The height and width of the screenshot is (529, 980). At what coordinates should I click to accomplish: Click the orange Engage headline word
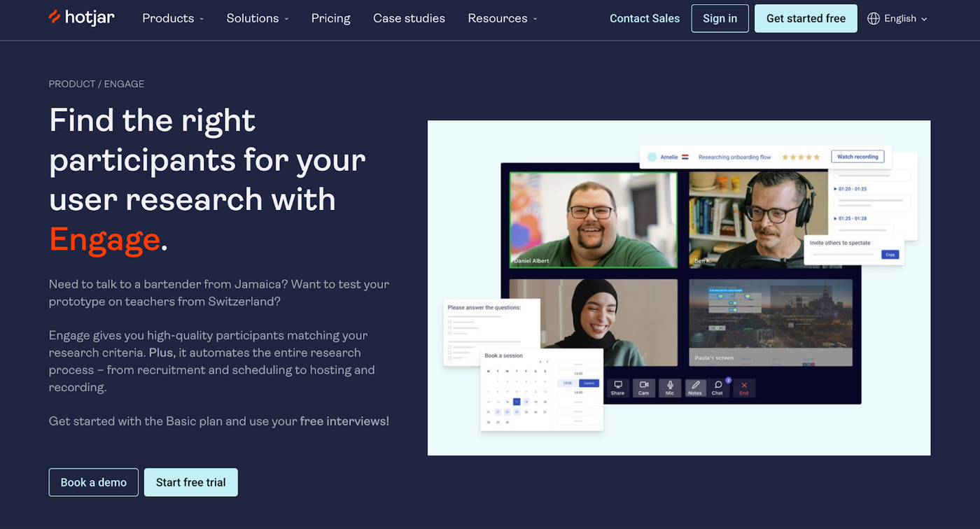click(104, 239)
